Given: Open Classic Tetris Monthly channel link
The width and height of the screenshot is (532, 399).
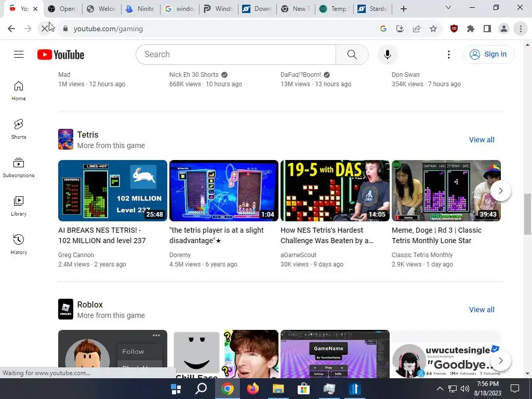Looking at the screenshot, I should (x=422, y=255).
